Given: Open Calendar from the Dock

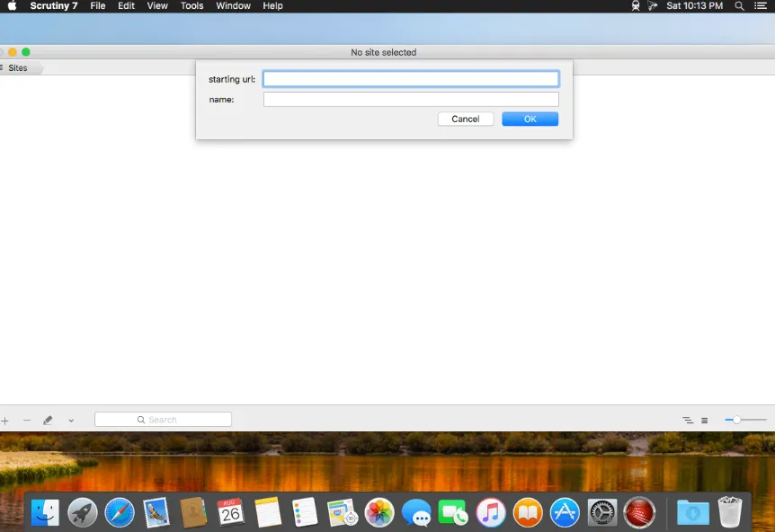Looking at the screenshot, I should pos(230,512).
